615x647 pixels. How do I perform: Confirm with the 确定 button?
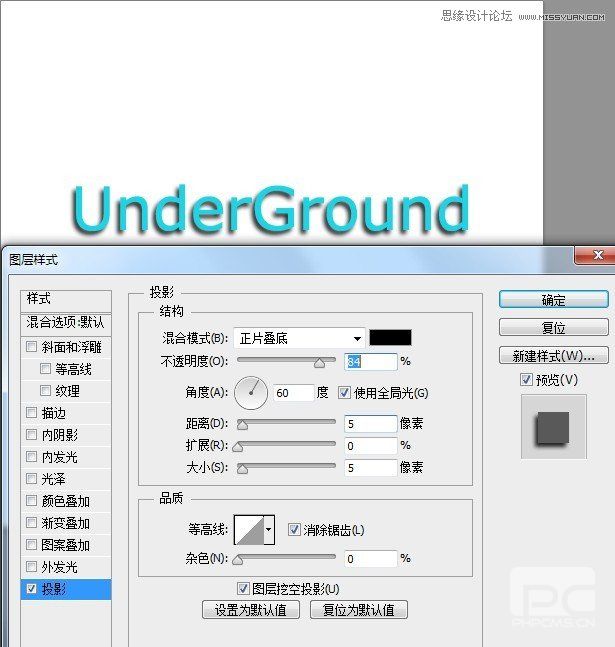click(554, 300)
